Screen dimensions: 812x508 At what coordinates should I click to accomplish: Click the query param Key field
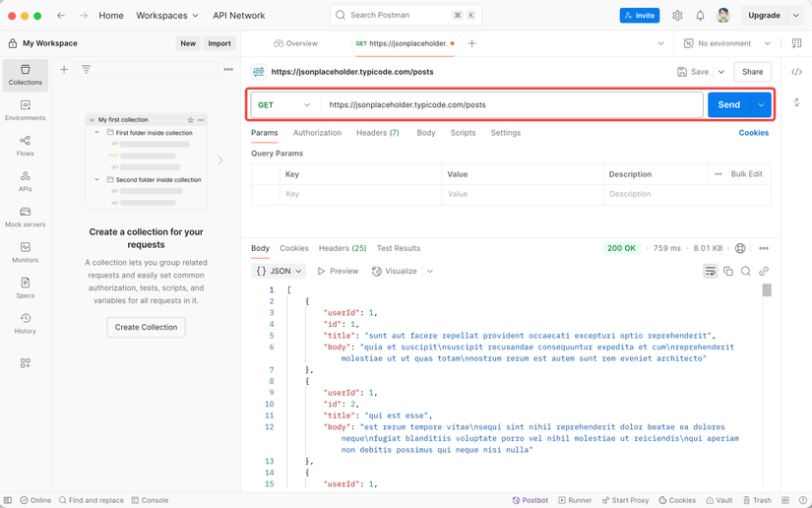(361, 194)
